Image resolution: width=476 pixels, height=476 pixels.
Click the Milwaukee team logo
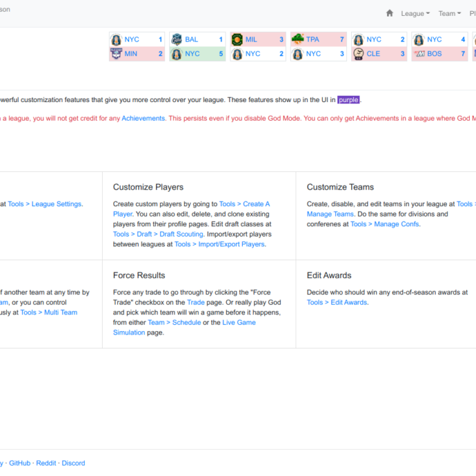237,40
